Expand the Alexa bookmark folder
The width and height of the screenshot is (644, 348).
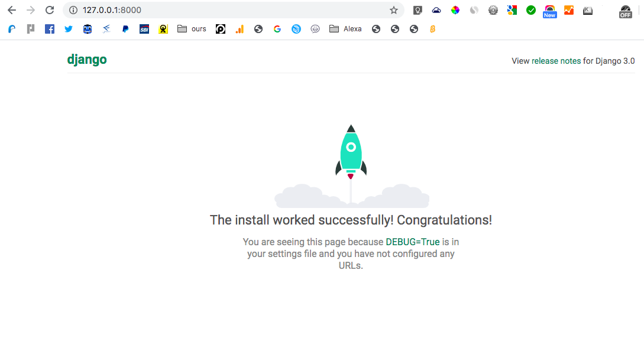(x=345, y=29)
